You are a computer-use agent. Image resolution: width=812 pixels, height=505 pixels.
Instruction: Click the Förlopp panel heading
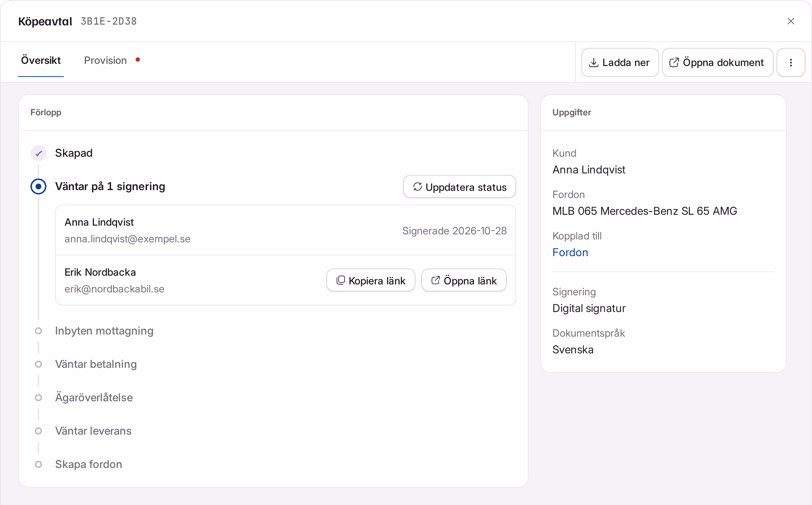click(x=46, y=112)
